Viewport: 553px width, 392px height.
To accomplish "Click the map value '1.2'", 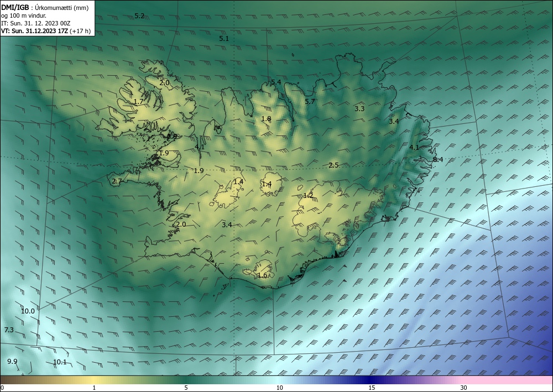I will tap(308, 196).
